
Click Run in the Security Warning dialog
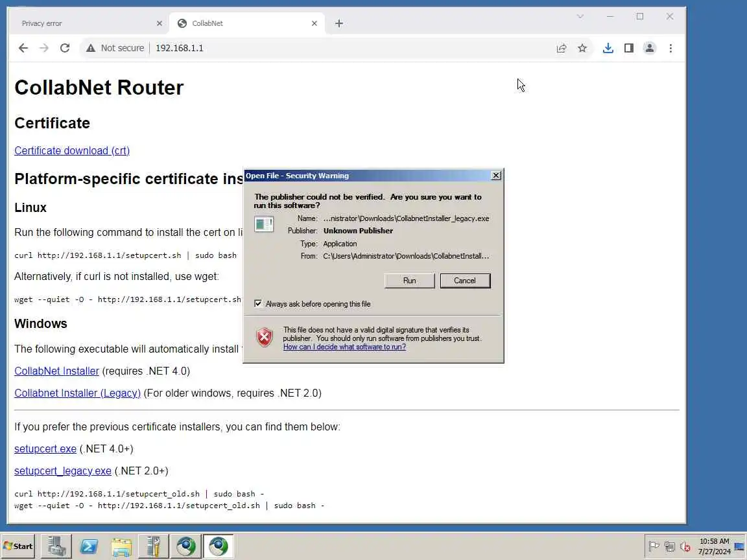409,281
